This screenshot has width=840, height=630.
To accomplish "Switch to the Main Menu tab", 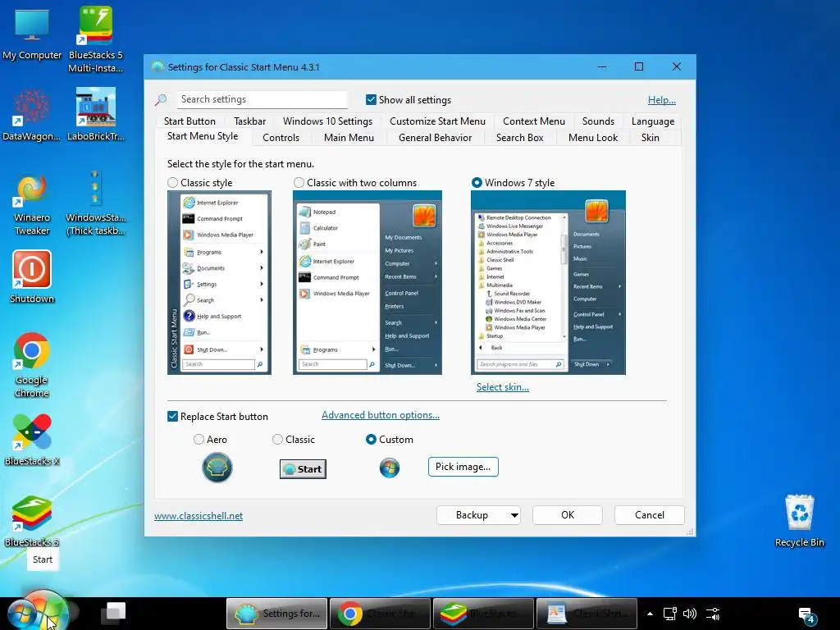I will 349,138.
